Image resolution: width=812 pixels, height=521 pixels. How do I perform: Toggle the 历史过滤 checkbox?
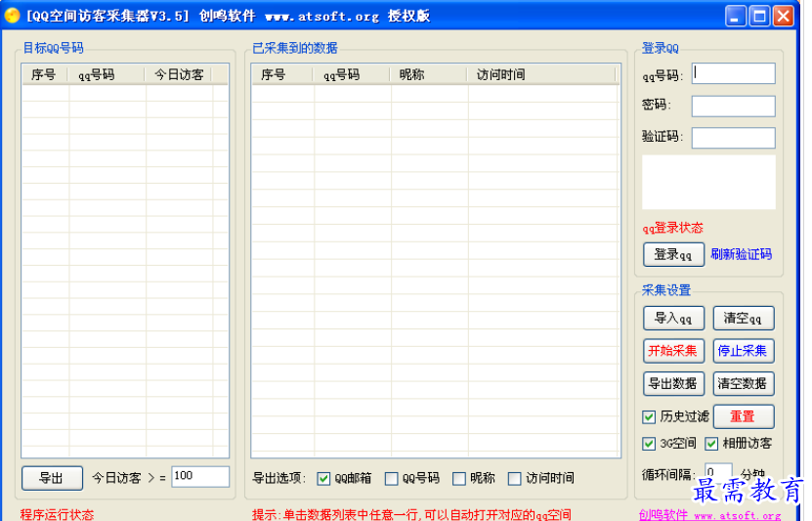649,417
